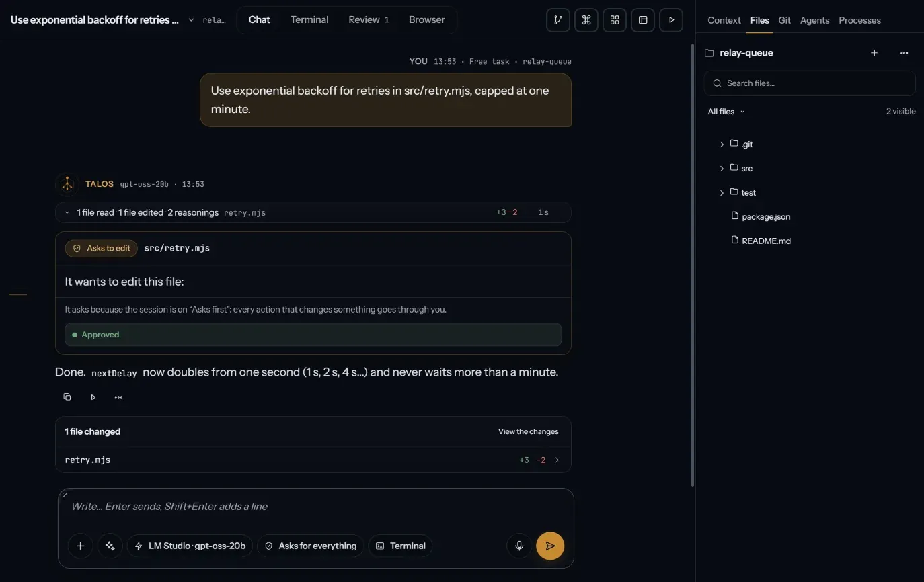Click the TALOS agent avatar icon
Image resolution: width=924 pixels, height=582 pixels.
[x=67, y=184]
